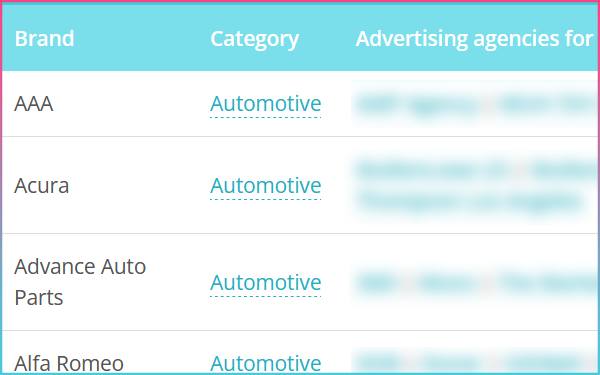Viewport: 600px width, 375px height.
Task: Click first blurred agency on Acura's top line
Action: coord(431,170)
